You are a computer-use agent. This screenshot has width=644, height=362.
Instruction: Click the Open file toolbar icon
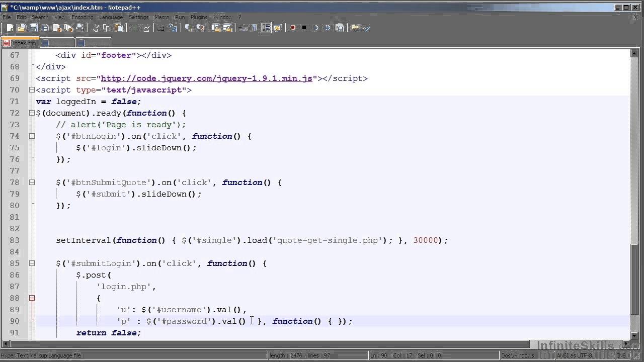pos(22,28)
